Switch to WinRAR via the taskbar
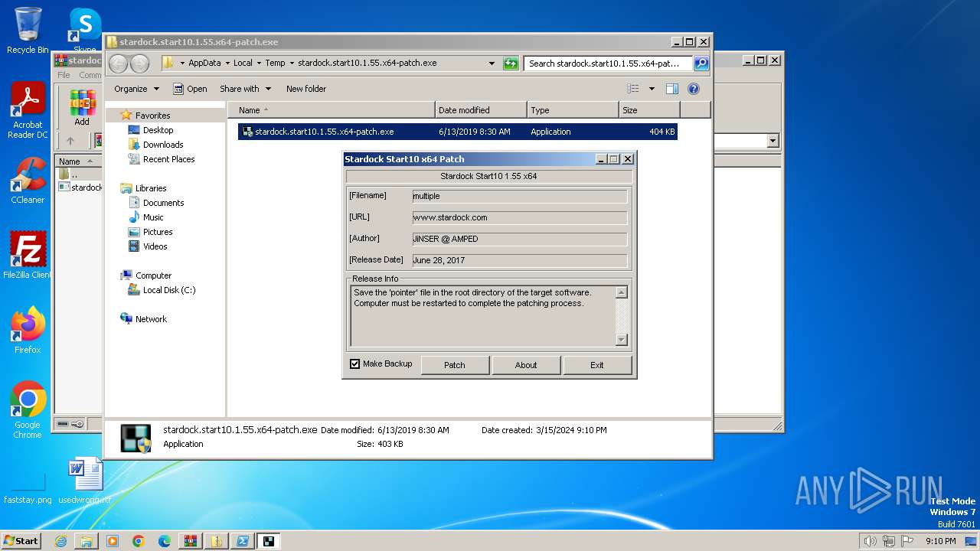This screenshot has height=551, width=980. click(x=191, y=541)
